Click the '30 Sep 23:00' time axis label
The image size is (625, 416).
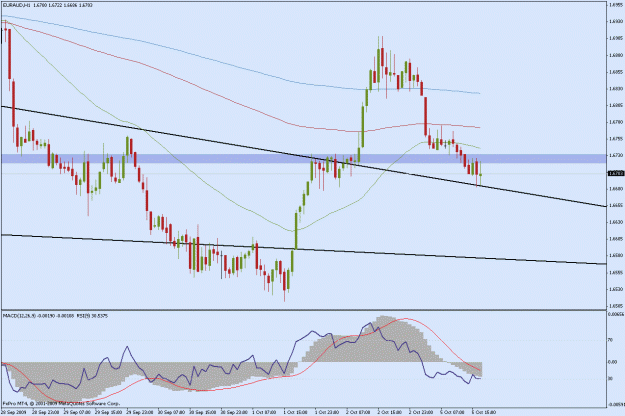(234, 412)
